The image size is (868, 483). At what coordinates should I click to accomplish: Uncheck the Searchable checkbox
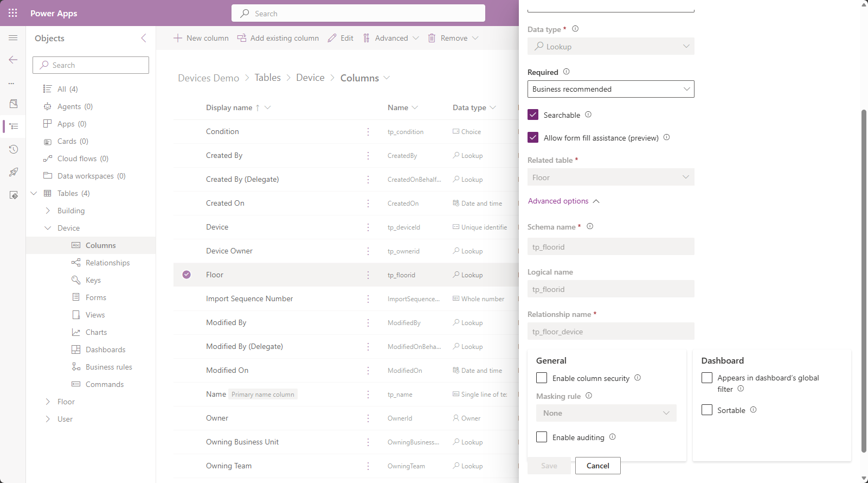[533, 115]
